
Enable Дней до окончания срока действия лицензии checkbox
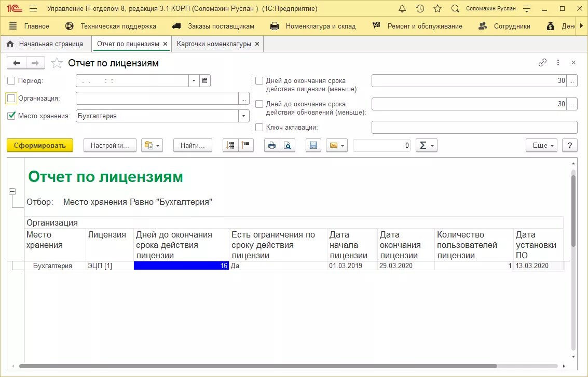(259, 80)
